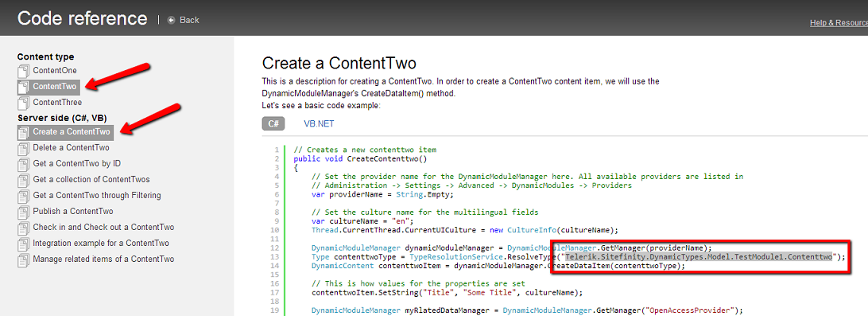Open Create a ContentTwo reference
Screen dimensions: 868x316
72,132
